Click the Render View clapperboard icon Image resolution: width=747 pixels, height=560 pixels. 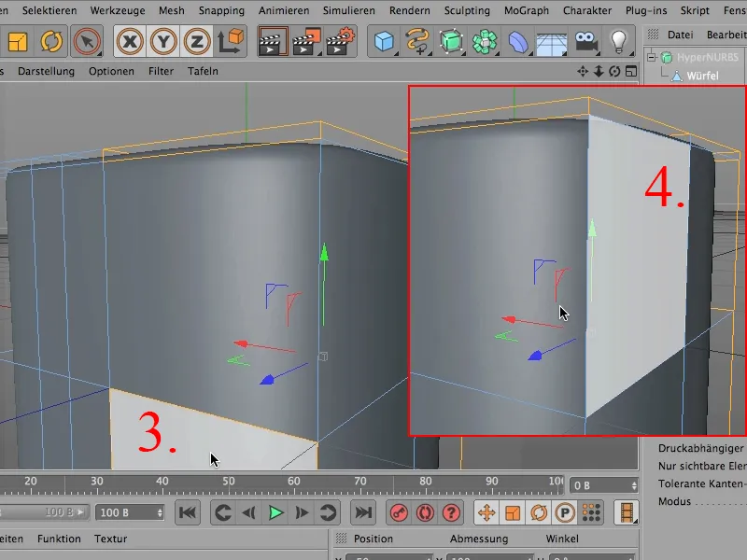(x=273, y=42)
